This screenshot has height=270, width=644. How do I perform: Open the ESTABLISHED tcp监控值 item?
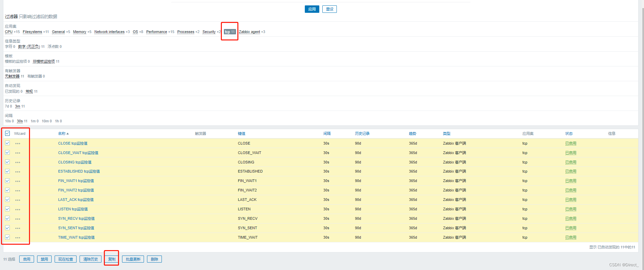(x=79, y=171)
